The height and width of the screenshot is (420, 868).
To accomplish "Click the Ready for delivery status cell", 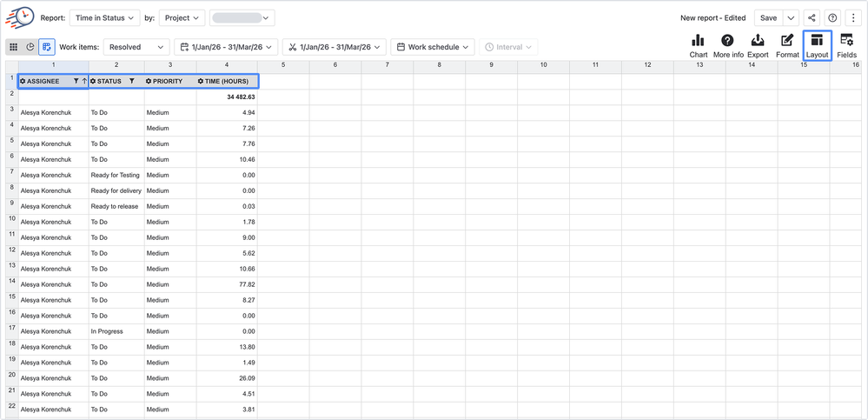I will (x=116, y=190).
